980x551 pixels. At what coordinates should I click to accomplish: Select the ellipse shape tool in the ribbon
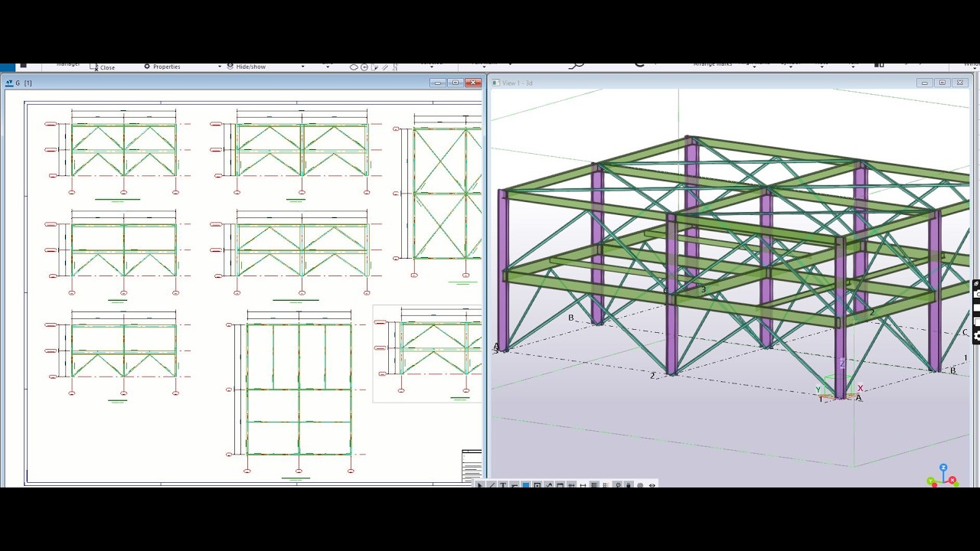point(354,67)
